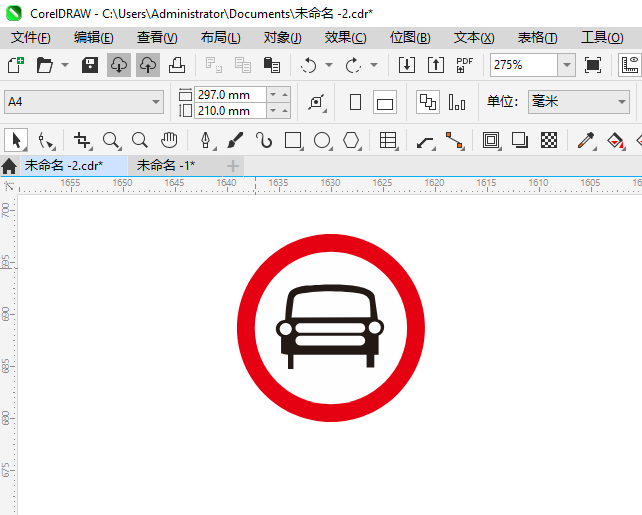This screenshot has height=515, width=642.
Task: Open redo history dropdown arrow
Action: click(x=374, y=65)
